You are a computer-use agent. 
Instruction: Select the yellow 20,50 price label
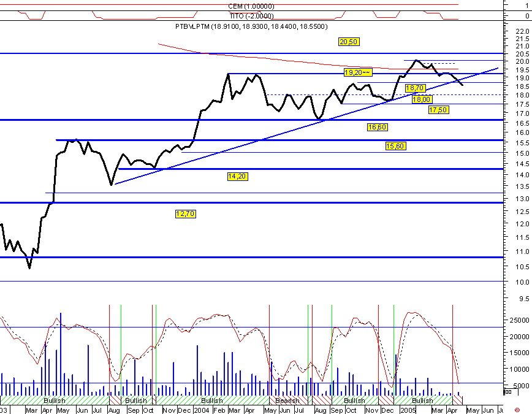click(x=349, y=42)
